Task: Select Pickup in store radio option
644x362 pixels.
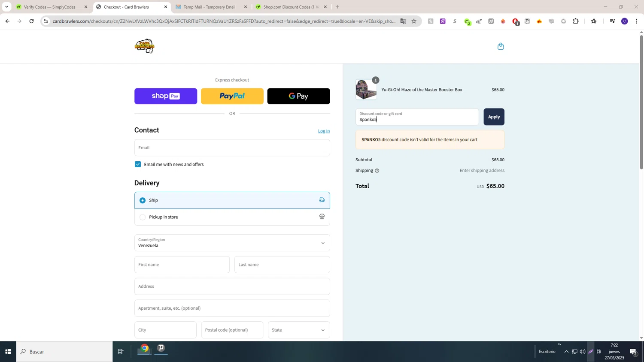Action: [143, 217]
